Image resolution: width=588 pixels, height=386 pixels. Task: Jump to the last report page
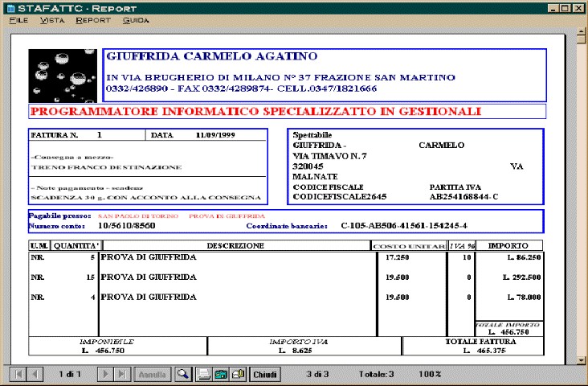(121, 375)
